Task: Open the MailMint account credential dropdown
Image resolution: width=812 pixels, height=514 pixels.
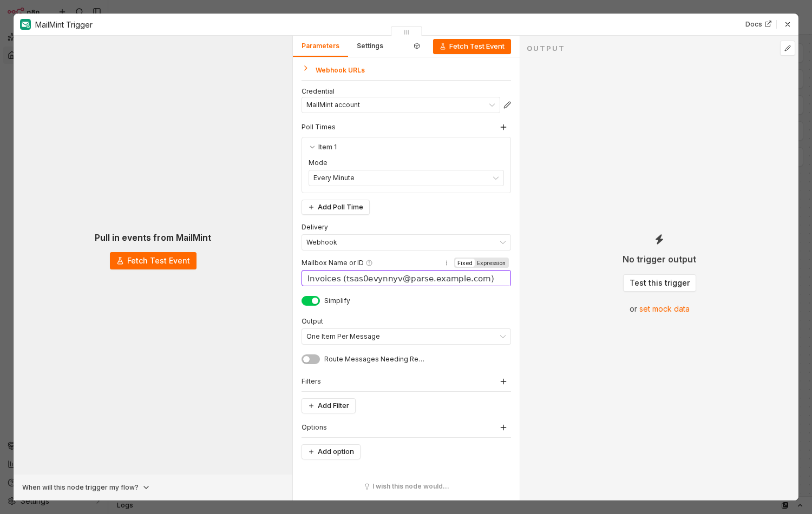Action: pyautogui.click(x=401, y=105)
